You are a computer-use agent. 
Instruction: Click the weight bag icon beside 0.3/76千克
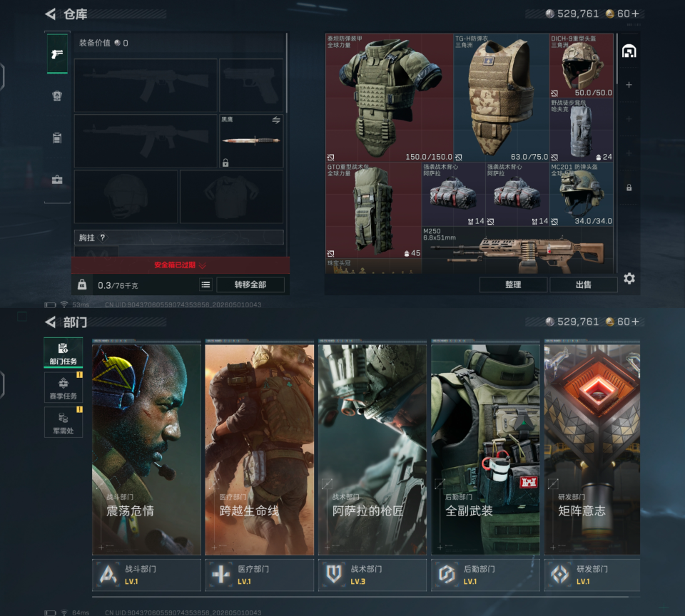pos(82,284)
